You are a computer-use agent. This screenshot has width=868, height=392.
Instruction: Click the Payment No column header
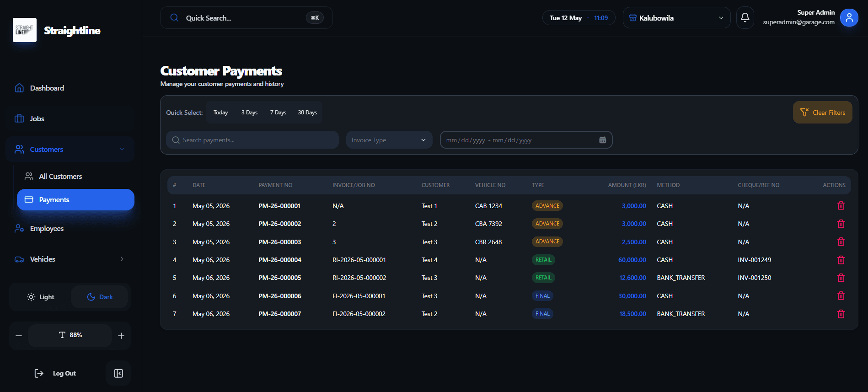point(275,185)
